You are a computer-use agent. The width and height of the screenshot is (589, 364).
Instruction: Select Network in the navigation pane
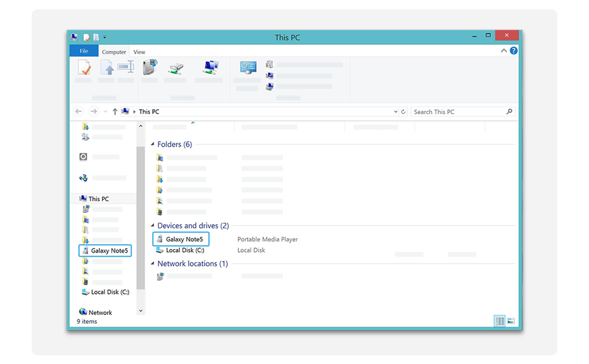[x=95, y=312]
